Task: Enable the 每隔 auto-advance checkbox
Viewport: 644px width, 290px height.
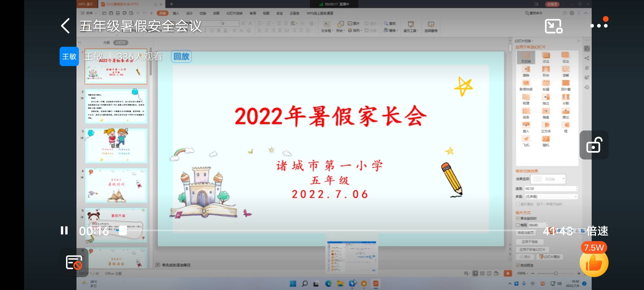Action: coord(518,225)
